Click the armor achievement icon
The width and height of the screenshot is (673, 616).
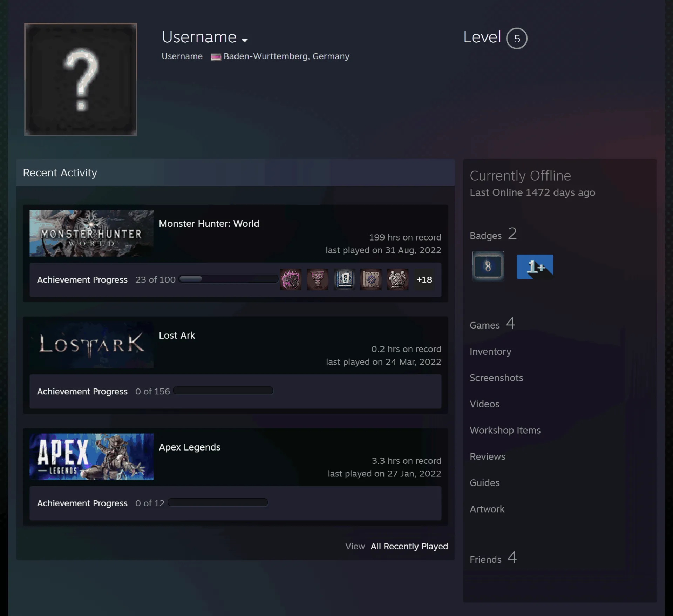pos(397,279)
